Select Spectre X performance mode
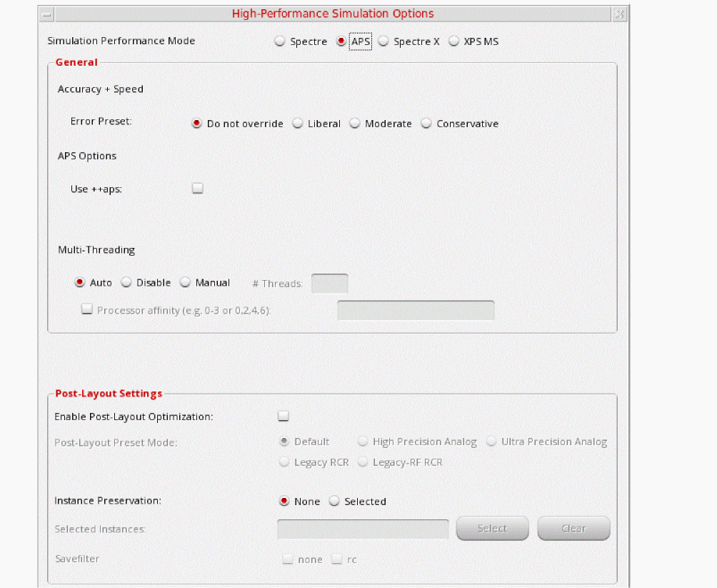The height and width of the screenshot is (588, 717). tap(383, 41)
